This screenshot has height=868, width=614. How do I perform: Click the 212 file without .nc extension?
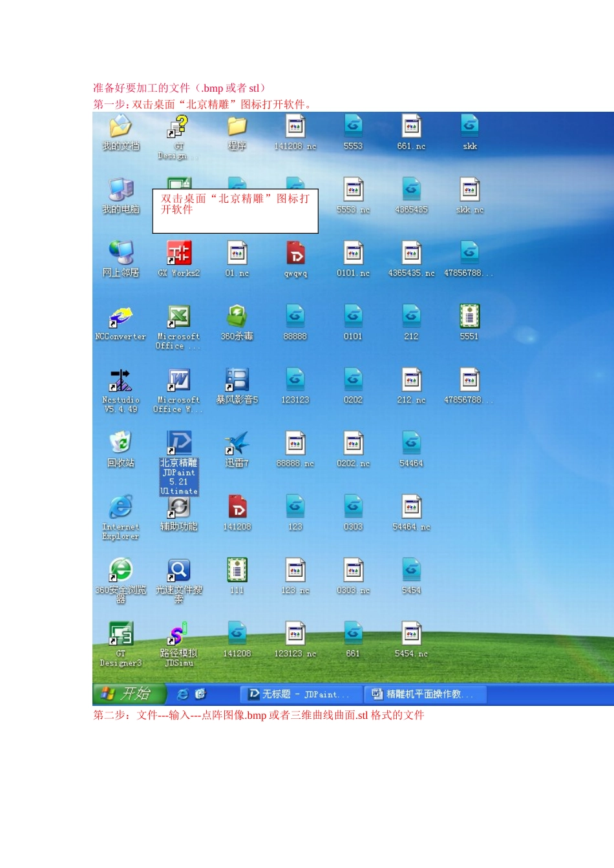coord(411,322)
